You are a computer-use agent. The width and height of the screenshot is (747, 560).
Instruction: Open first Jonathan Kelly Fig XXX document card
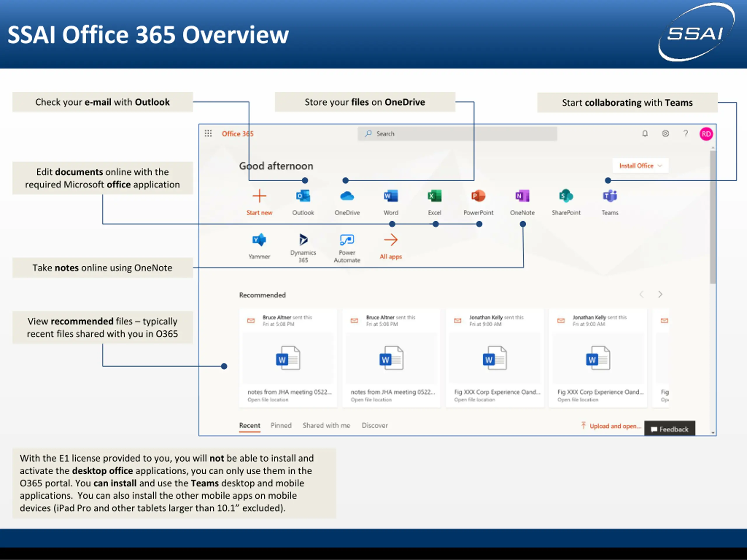[495, 358]
